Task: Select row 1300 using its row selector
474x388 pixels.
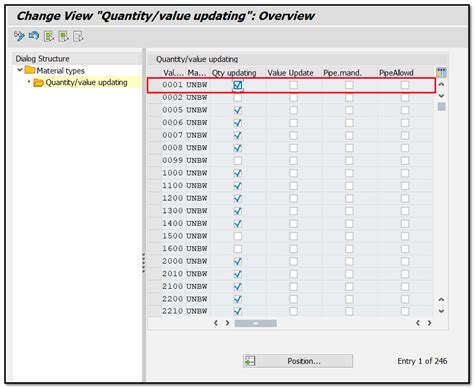Action: [x=154, y=211]
